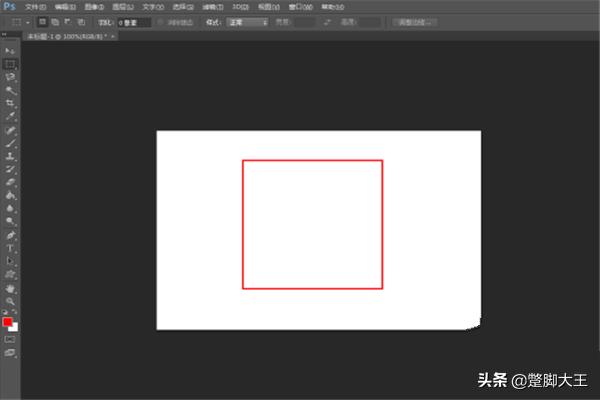Screen dimensions: 600x400
Task: Click the red foreground color swatch
Action: (x=7, y=322)
